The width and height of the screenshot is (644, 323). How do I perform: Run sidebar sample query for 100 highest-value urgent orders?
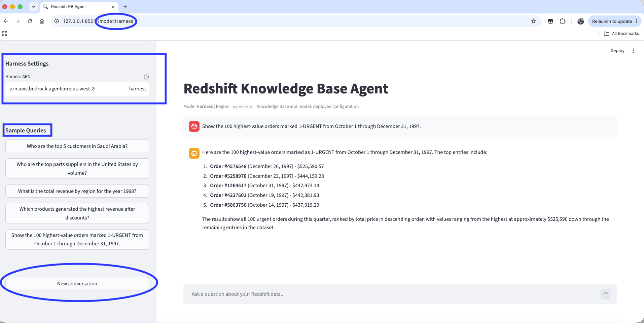77,239
